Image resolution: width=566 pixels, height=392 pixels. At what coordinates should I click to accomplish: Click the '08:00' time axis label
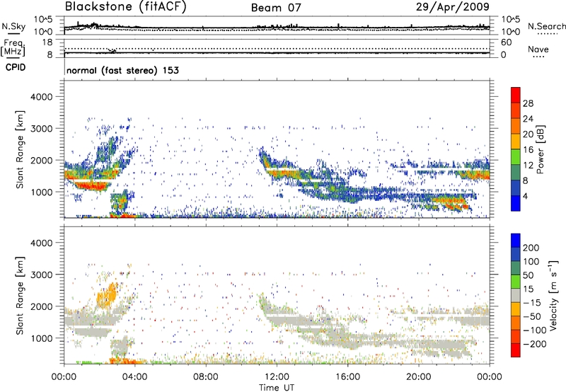206,377
